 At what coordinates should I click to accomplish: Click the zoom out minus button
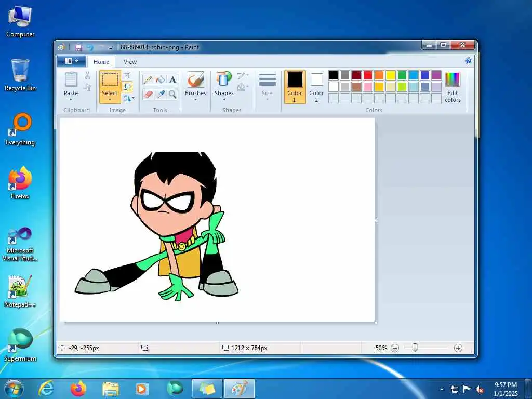click(395, 348)
